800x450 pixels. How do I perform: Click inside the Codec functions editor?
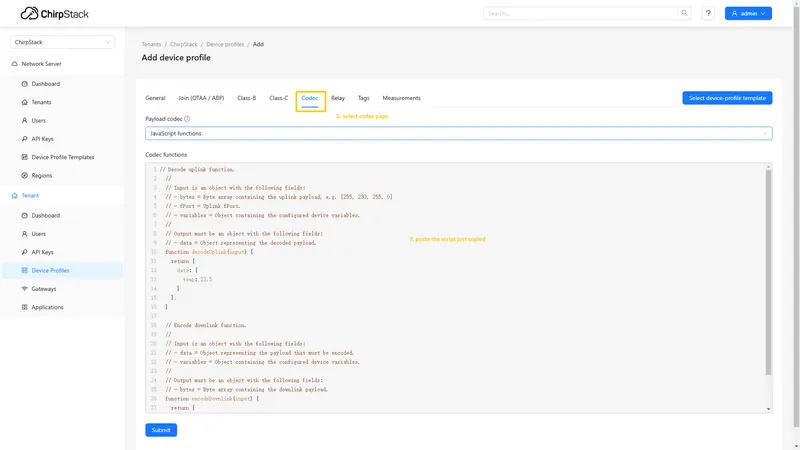tap(459, 288)
